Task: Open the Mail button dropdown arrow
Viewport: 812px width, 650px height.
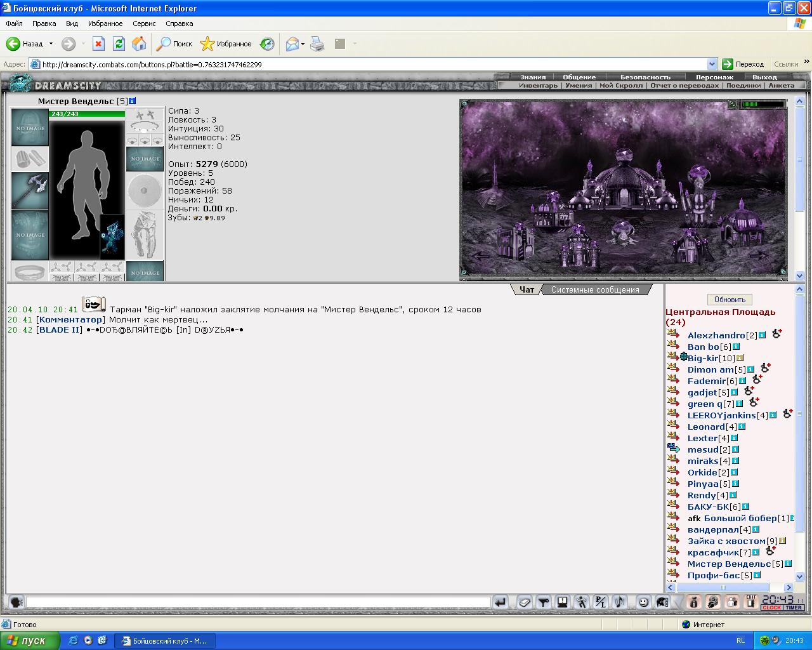Action: tap(303, 44)
